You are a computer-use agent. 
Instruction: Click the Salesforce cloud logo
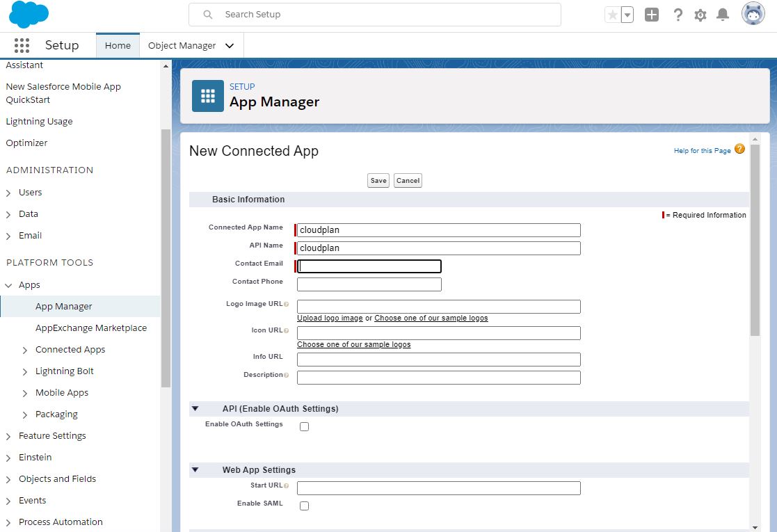click(29, 15)
